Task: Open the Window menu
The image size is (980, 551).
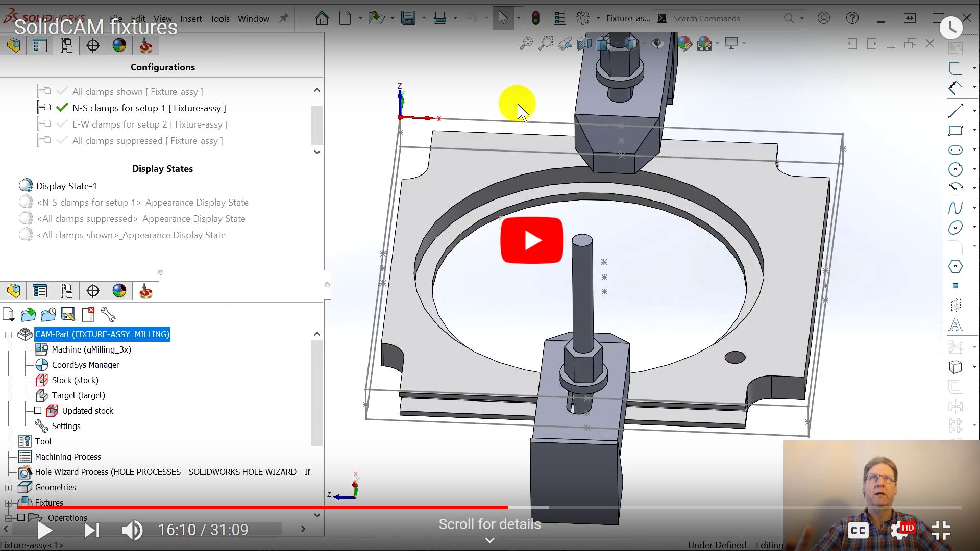Action: click(254, 19)
